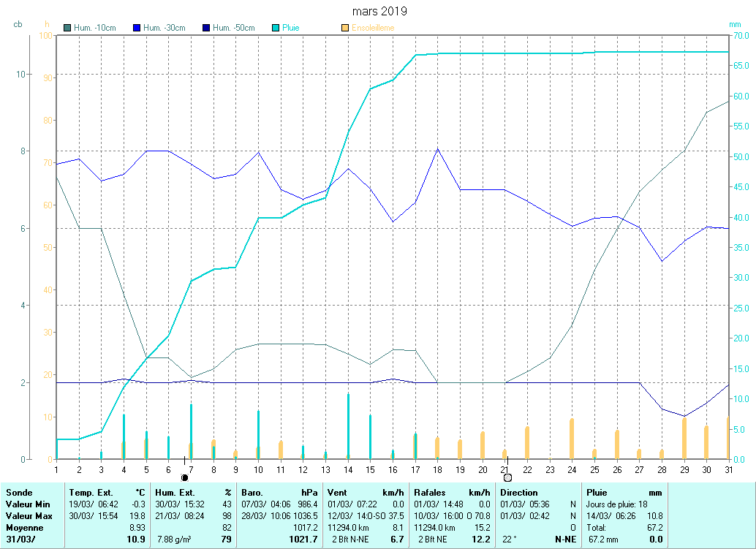756x549 pixels.
Task: Click the Valeur Max row label
Action: 26,516
